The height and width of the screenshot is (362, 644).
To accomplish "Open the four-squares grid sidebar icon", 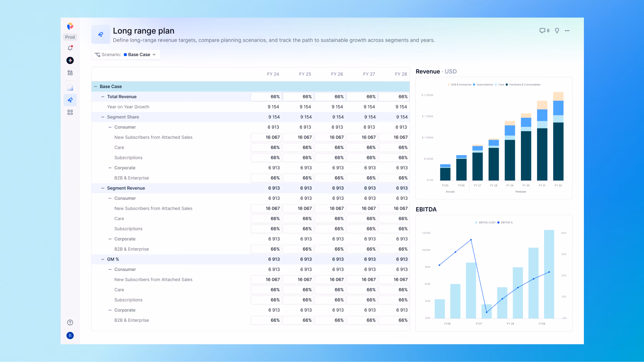I will click(x=70, y=112).
